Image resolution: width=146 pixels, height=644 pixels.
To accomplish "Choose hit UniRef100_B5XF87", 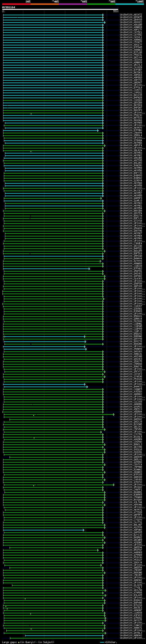I will pyautogui.click(x=131, y=550).
